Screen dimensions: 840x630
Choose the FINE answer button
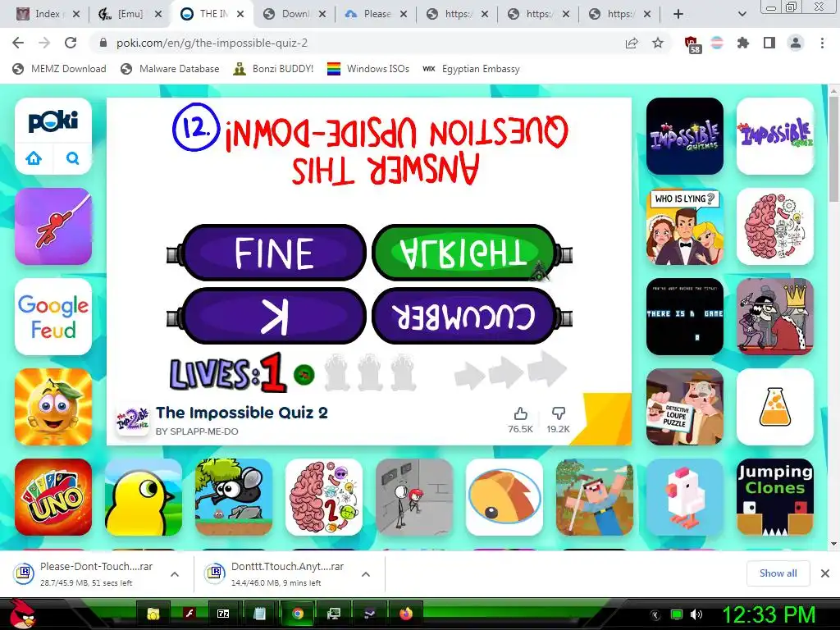(x=274, y=253)
